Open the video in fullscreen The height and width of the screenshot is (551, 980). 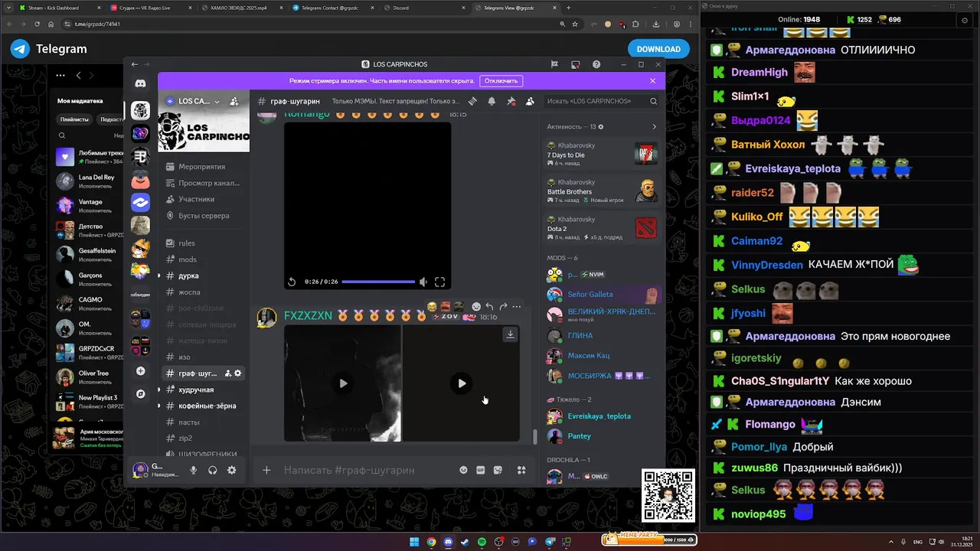[x=440, y=282]
